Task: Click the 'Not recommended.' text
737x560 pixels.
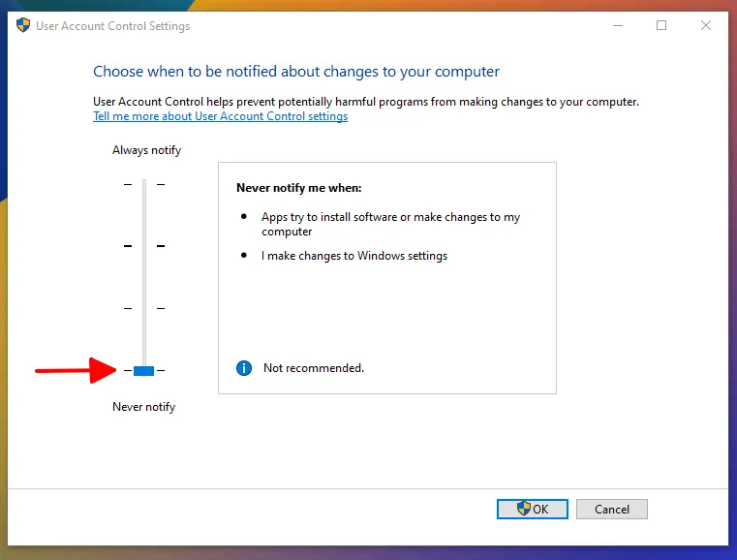Action: (x=314, y=368)
